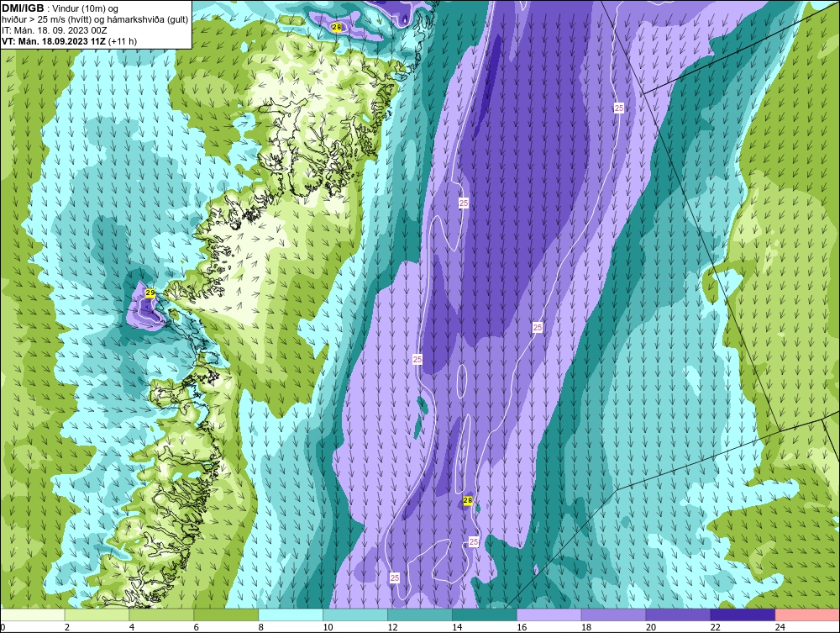
Task: Select the pale cyan 8–10 m/s legend swatch
Action: click(x=291, y=615)
